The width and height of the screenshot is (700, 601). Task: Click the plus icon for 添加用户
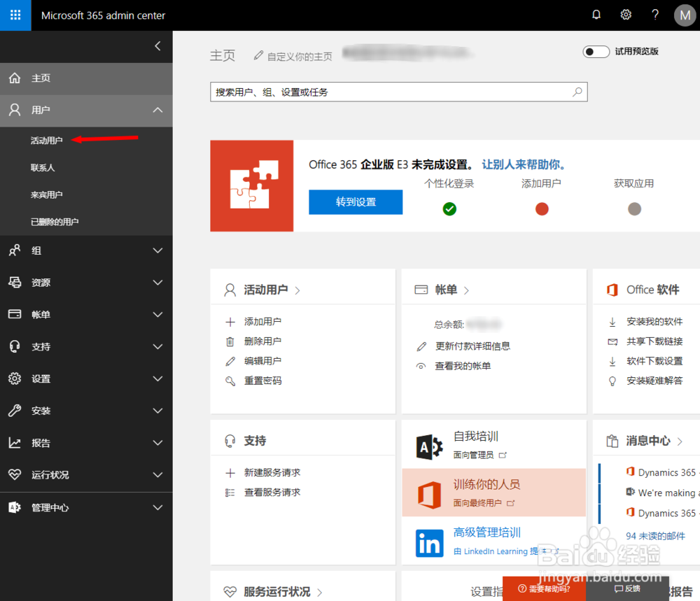click(x=230, y=322)
